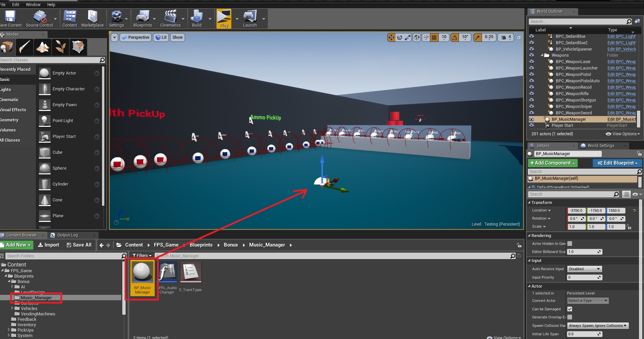Screen dimensions: 644x339
Task: Switch to the World Settings tab
Action: coord(601,146)
